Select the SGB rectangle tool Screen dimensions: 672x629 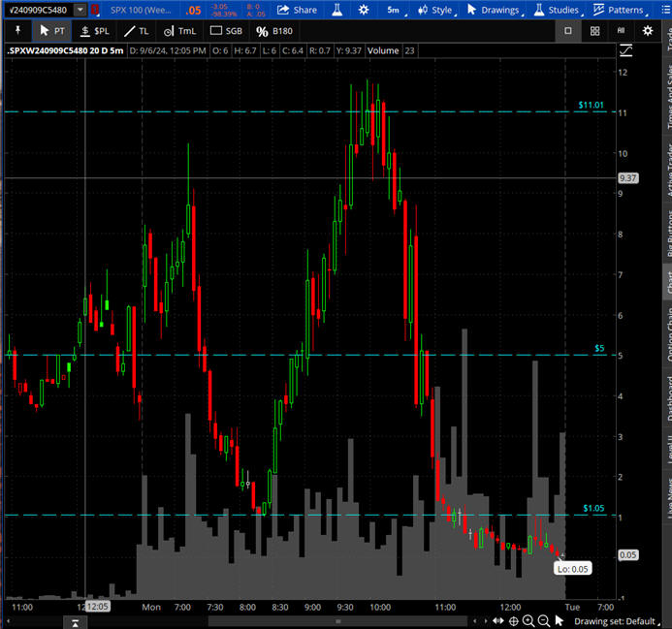click(x=226, y=31)
